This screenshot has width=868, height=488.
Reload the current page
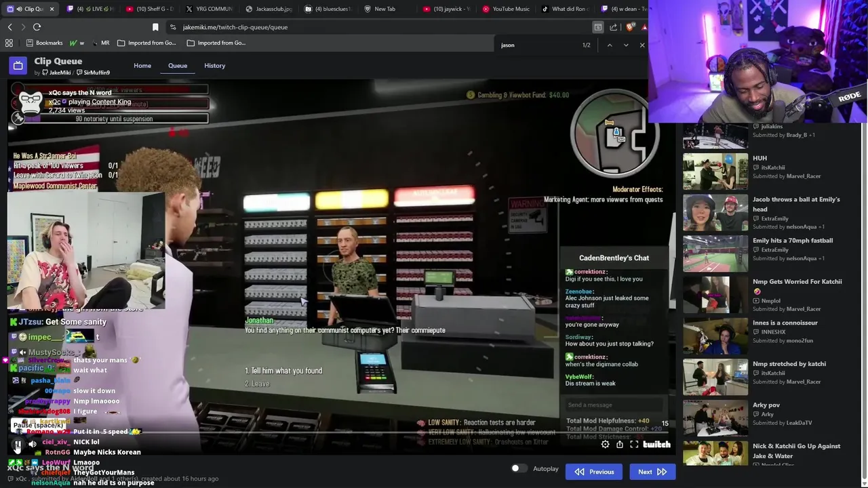[x=37, y=27]
